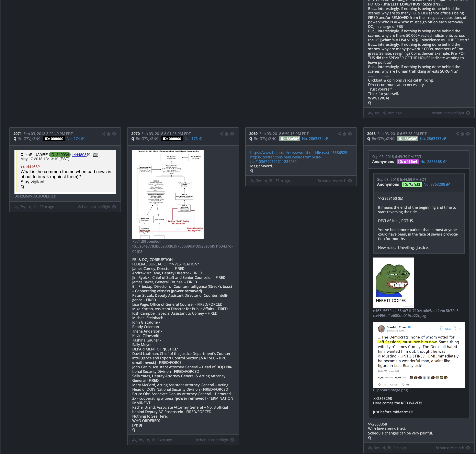Click the share icon on post 2070

pos(221,134)
